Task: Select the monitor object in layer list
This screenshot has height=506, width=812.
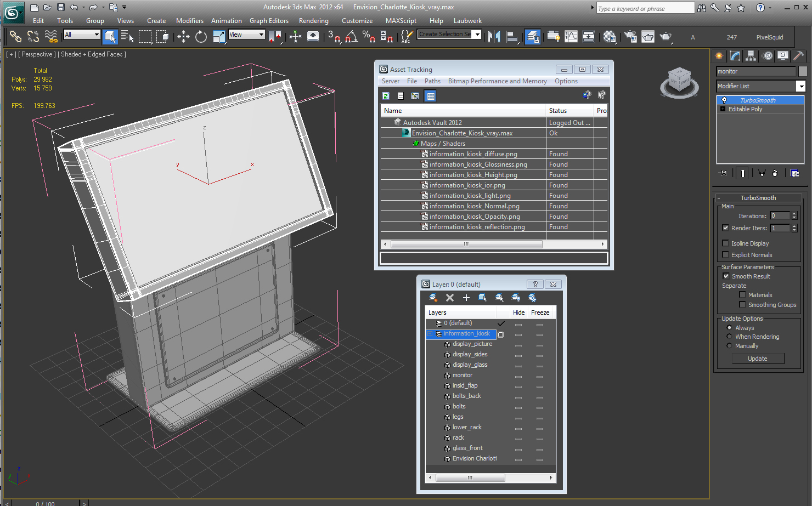Action: pos(463,376)
